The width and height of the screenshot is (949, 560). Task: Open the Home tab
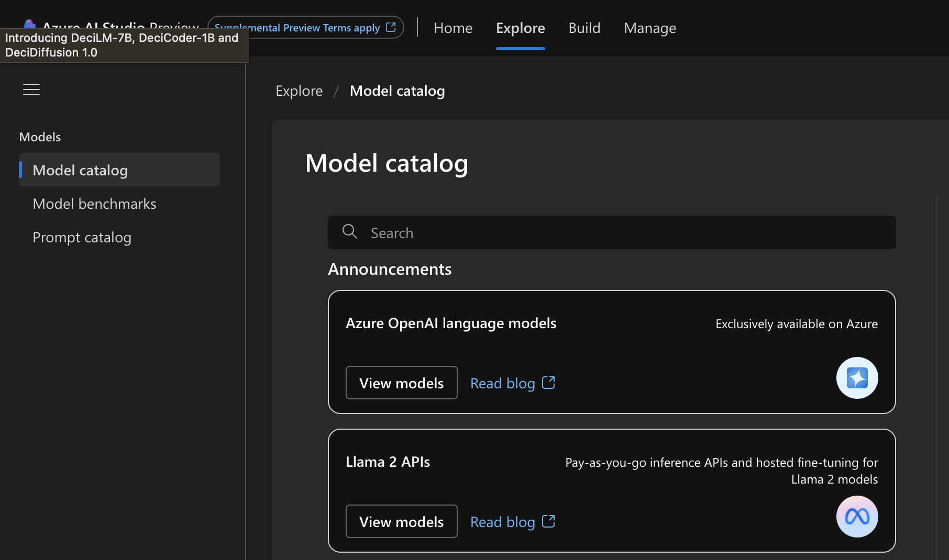tap(453, 28)
